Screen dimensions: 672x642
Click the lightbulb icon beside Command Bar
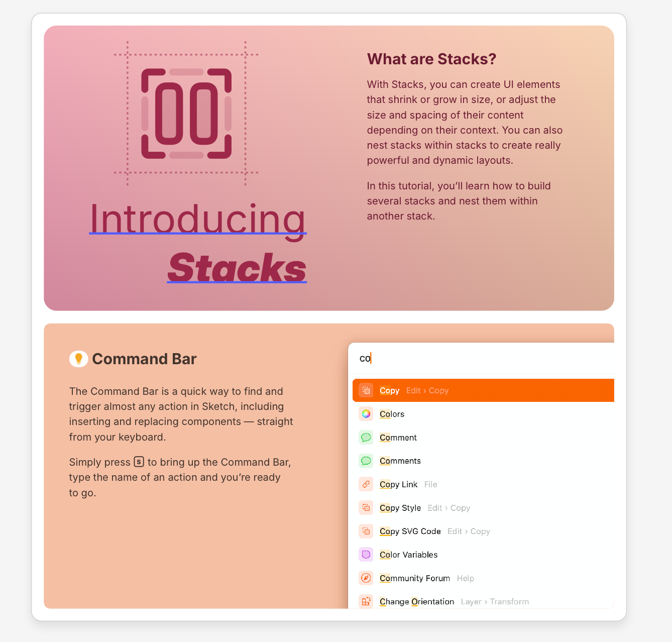pos(79,359)
